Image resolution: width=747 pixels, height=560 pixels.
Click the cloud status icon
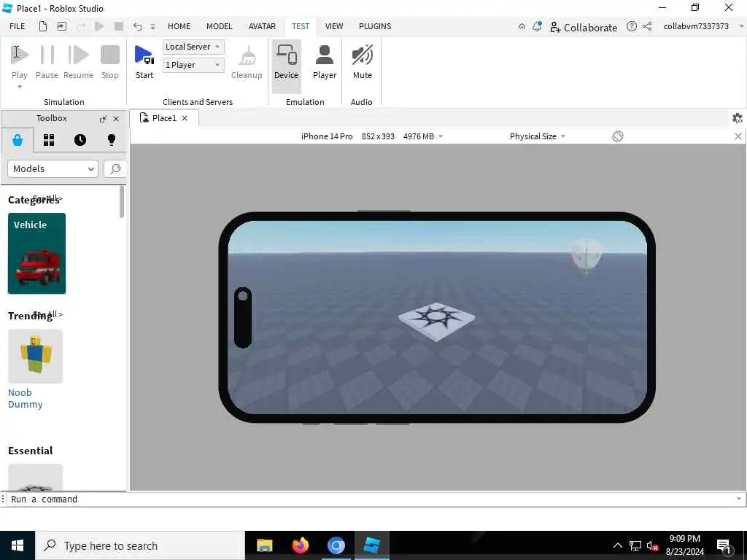[522, 26]
